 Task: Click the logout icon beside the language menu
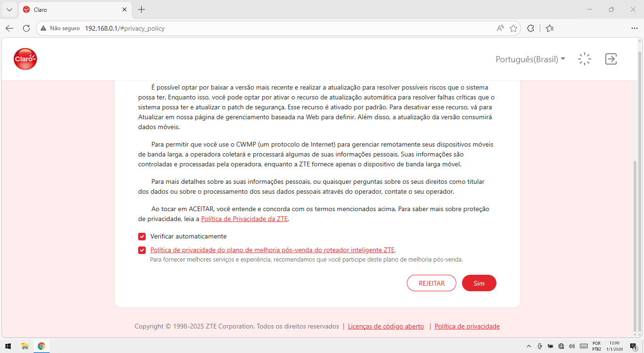611,59
